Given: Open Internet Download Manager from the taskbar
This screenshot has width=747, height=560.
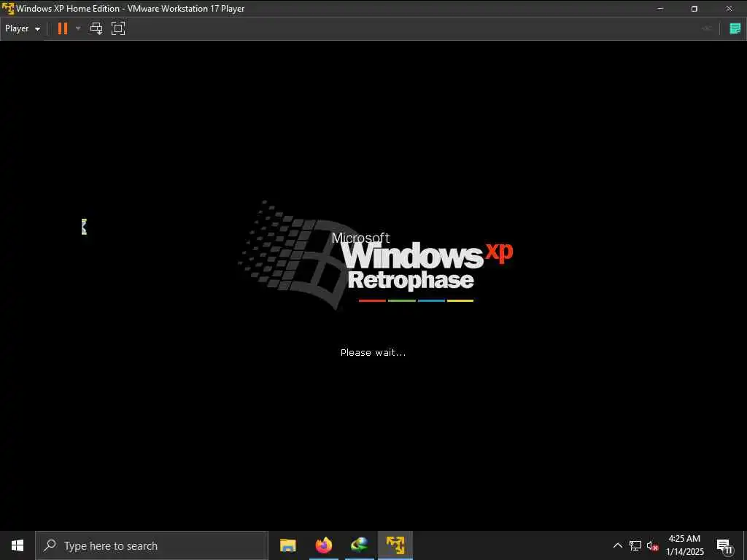Looking at the screenshot, I should click(359, 545).
